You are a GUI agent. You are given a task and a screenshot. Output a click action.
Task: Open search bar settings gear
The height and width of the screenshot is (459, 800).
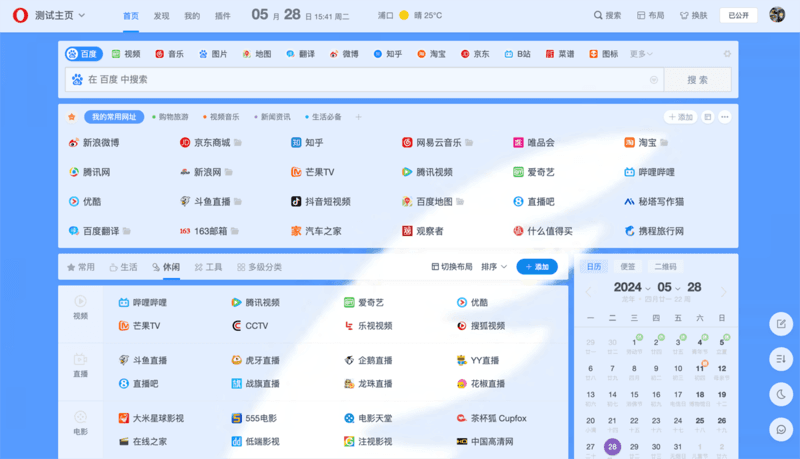[727, 54]
